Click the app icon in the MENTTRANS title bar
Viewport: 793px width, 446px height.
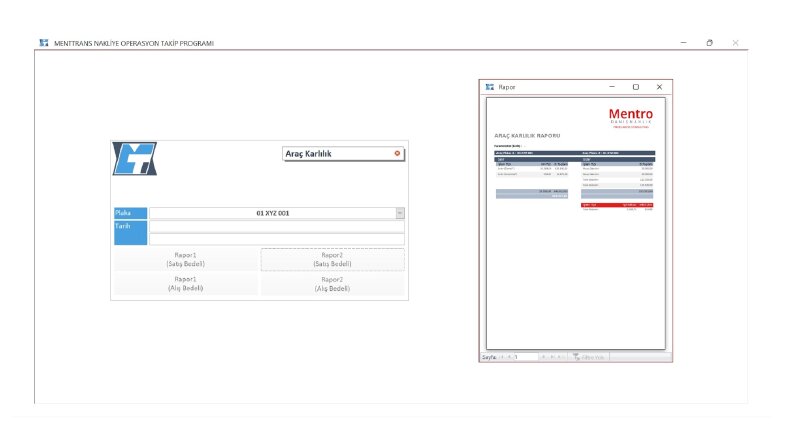coord(44,43)
